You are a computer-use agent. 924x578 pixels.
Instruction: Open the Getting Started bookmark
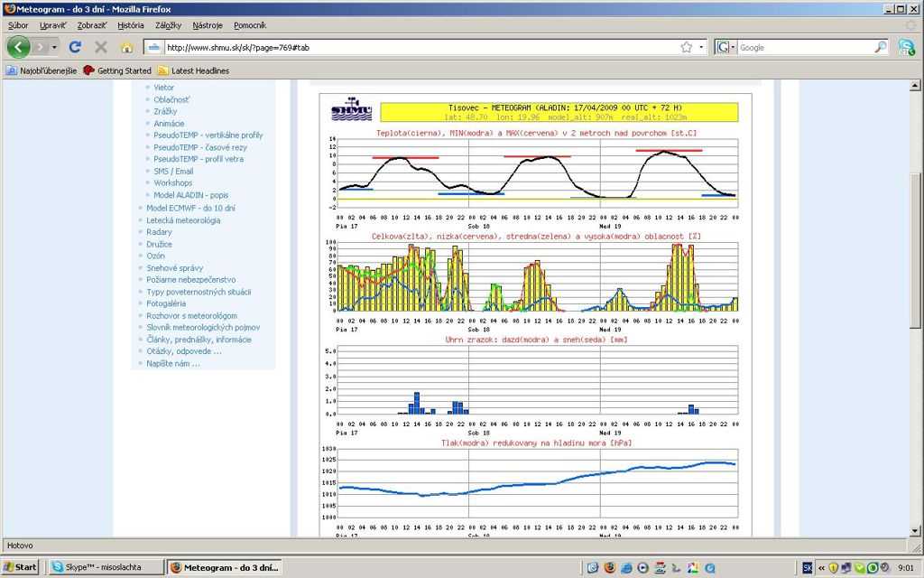117,70
